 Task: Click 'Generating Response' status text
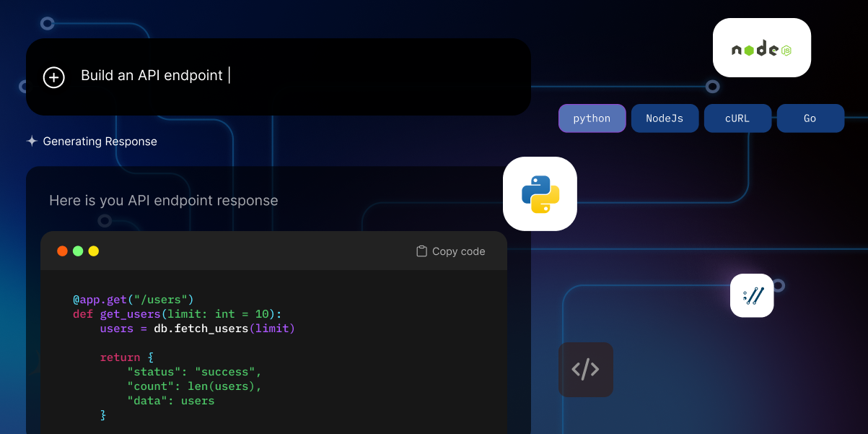pyautogui.click(x=100, y=142)
